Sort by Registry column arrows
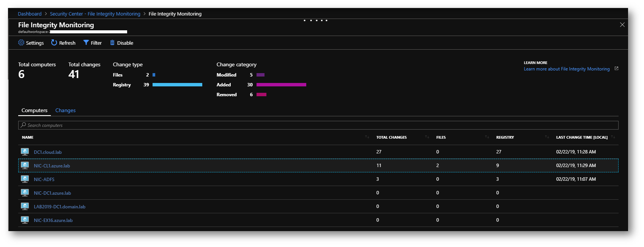 tap(547, 137)
